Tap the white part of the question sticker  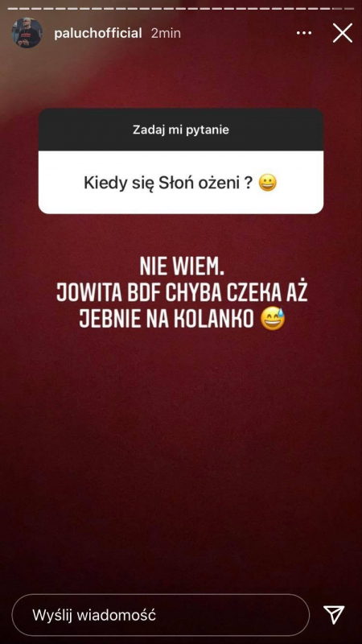tap(180, 183)
